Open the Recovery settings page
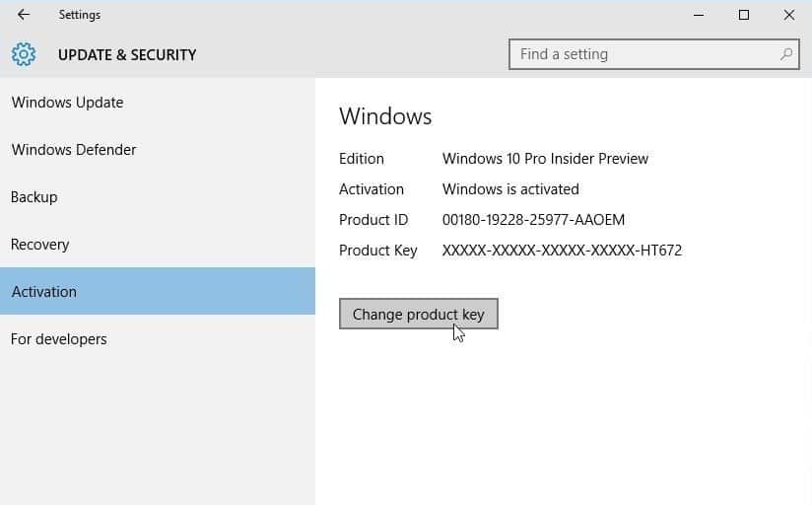812x505 pixels. coord(40,245)
